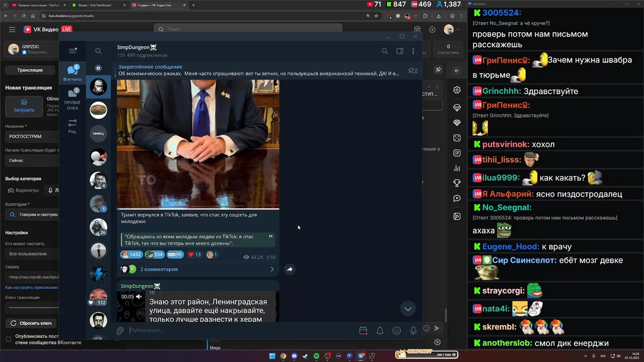The width and height of the screenshot is (644, 362).
Task: Open bar chart statistics icon in VK sidebar
Action: click(x=457, y=168)
